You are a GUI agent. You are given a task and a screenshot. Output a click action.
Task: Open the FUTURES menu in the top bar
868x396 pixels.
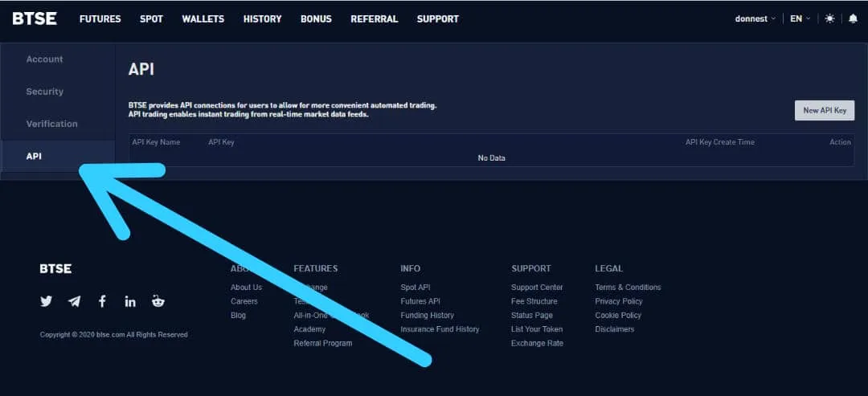[100, 18]
